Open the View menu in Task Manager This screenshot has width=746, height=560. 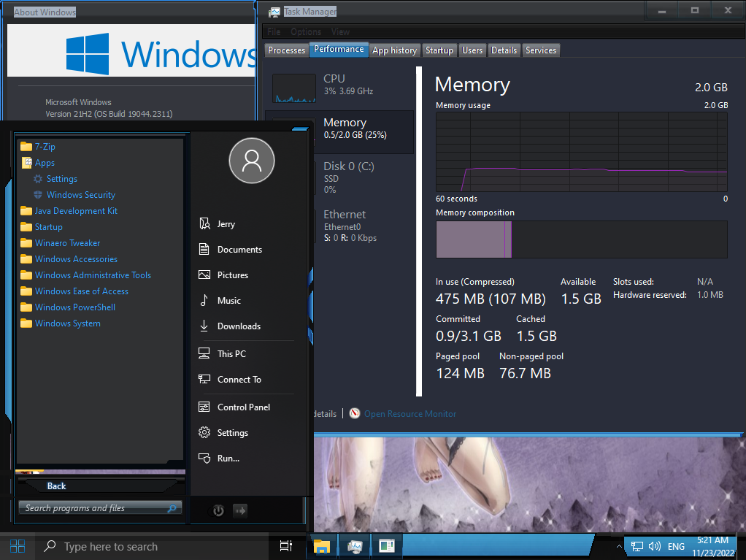(x=341, y=32)
